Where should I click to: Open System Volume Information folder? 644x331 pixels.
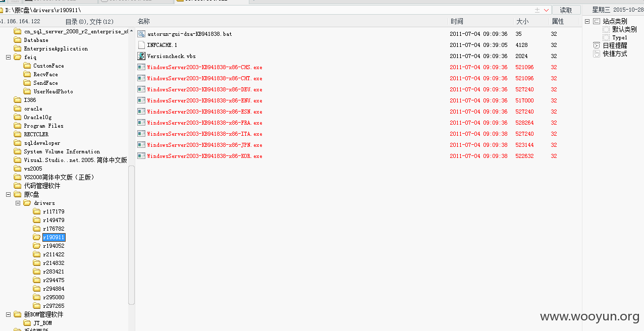(x=62, y=151)
